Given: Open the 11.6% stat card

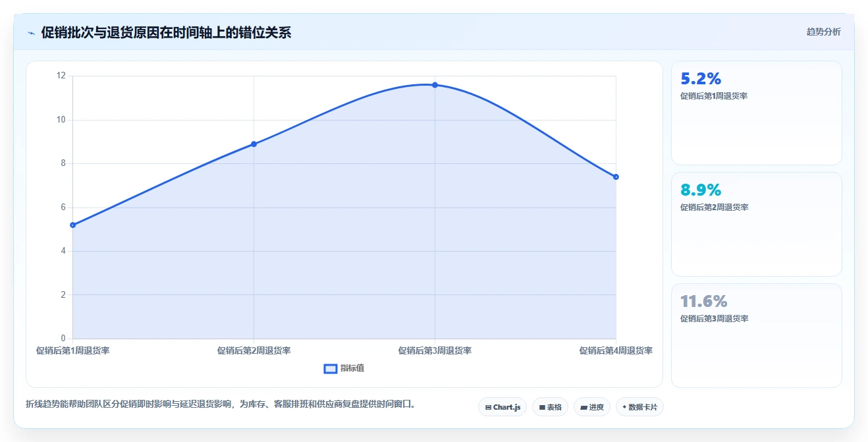Looking at the screenshot, I should click(756, 335).
